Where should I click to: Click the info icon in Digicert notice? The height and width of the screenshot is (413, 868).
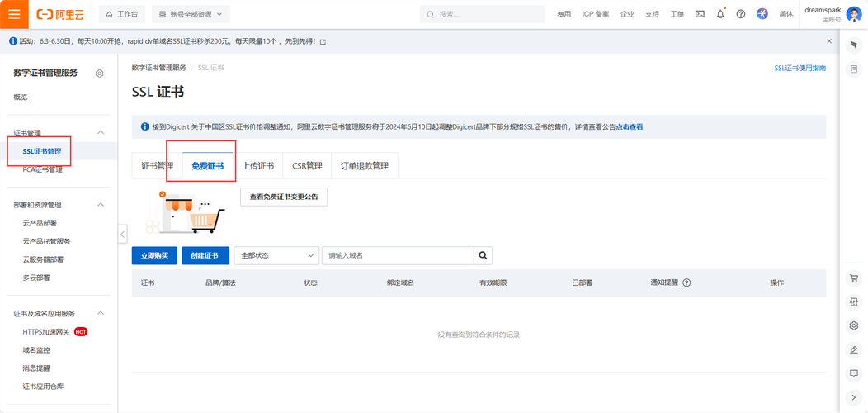click(145, 127)
